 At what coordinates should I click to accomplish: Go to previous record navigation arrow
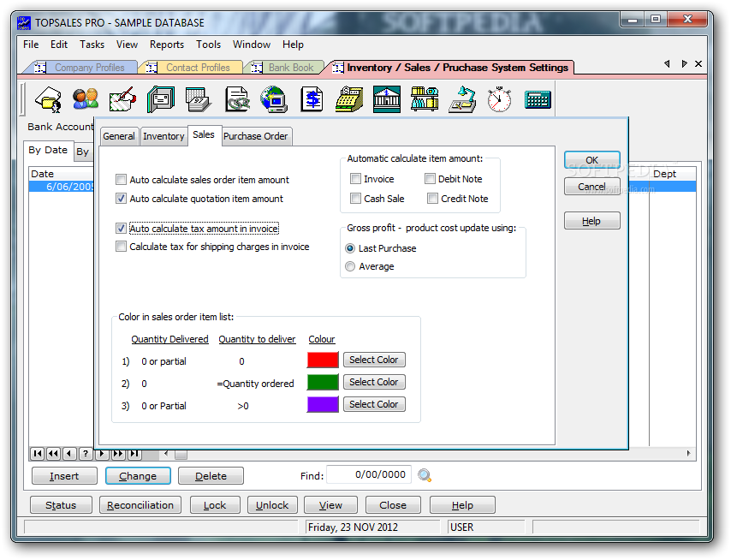point(69,453)
